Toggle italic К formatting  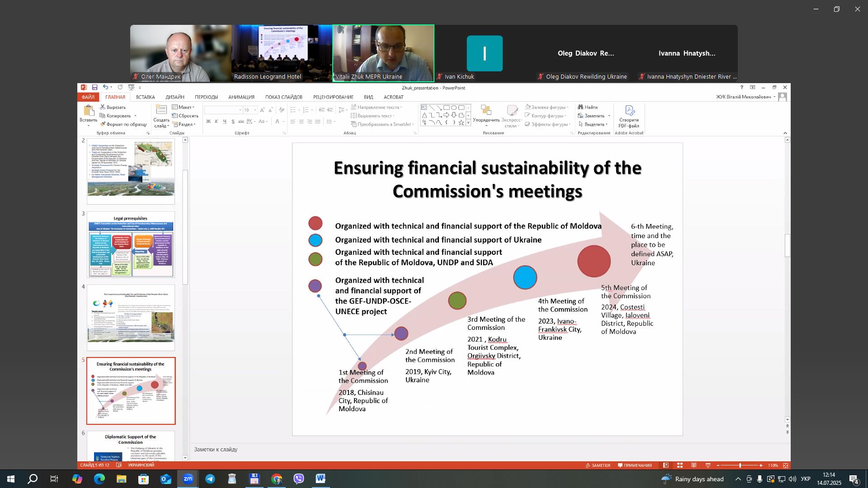pos(217,122)
